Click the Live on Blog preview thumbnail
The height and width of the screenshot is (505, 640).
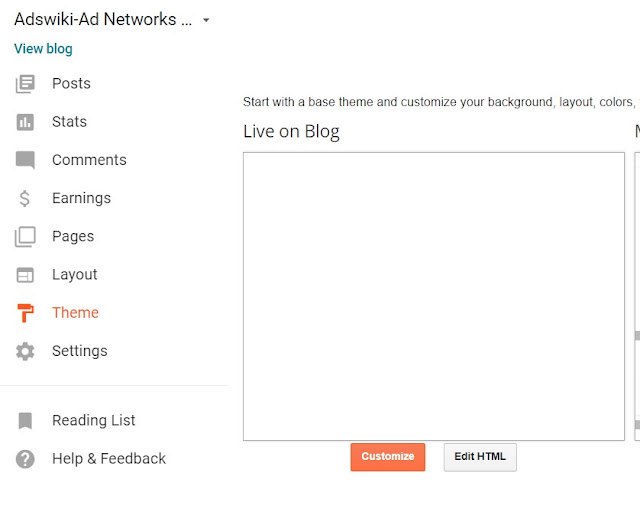click(434, 296)
